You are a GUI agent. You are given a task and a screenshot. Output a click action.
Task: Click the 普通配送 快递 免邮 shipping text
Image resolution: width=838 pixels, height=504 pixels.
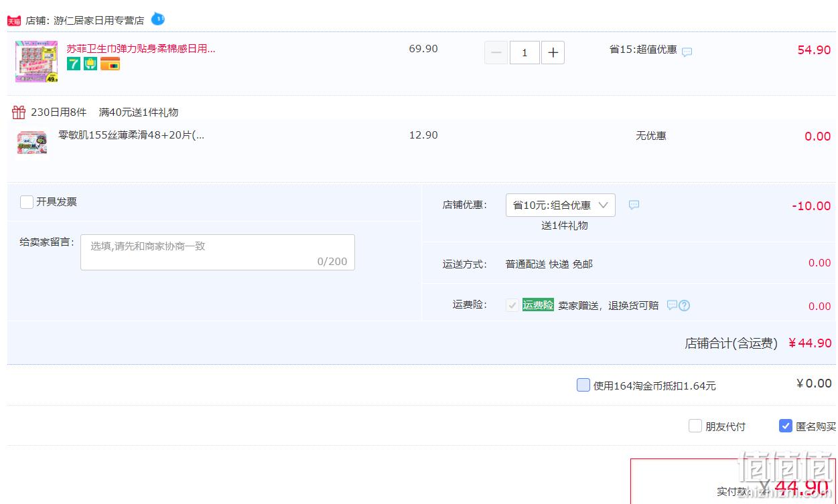tap(549, 264)
